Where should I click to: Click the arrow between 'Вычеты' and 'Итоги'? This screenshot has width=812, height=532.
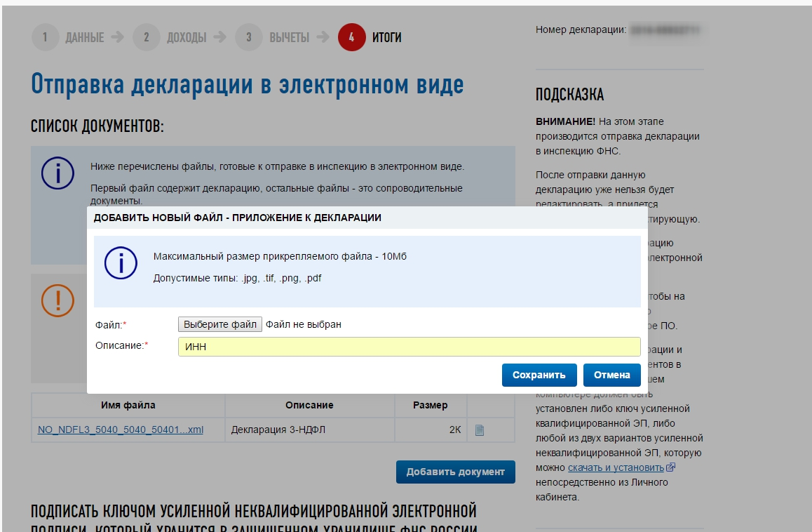click(323, 37)
